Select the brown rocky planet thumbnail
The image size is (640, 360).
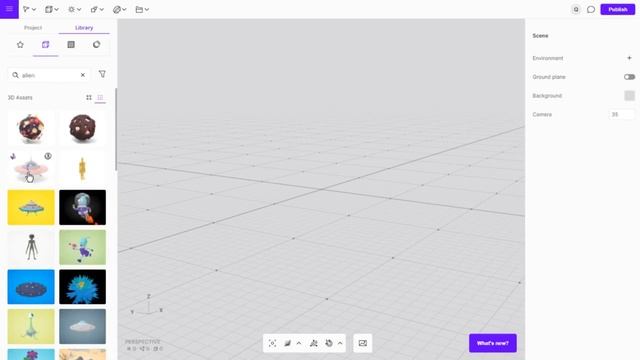[82, 128]
